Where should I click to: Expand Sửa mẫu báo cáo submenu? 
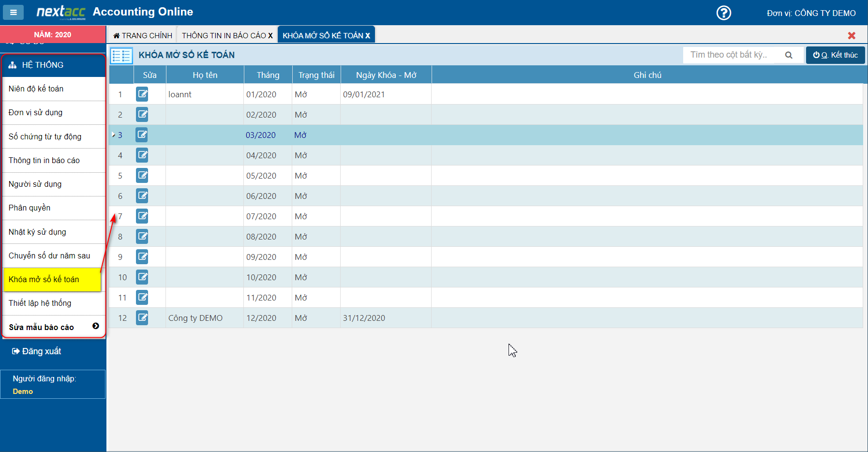95,327
